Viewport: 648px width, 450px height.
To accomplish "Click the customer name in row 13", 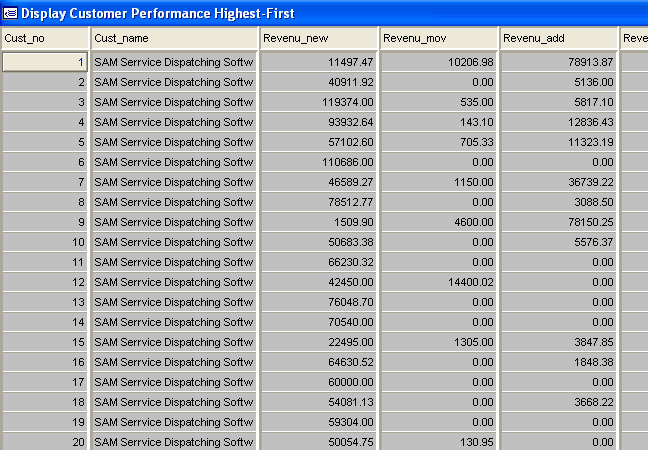I will 174,302.
